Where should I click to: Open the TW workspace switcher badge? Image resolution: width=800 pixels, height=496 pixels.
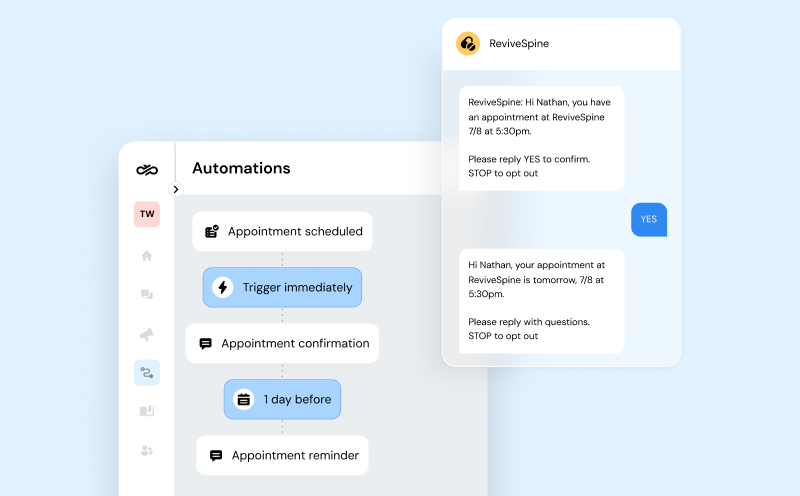(147, 214)
